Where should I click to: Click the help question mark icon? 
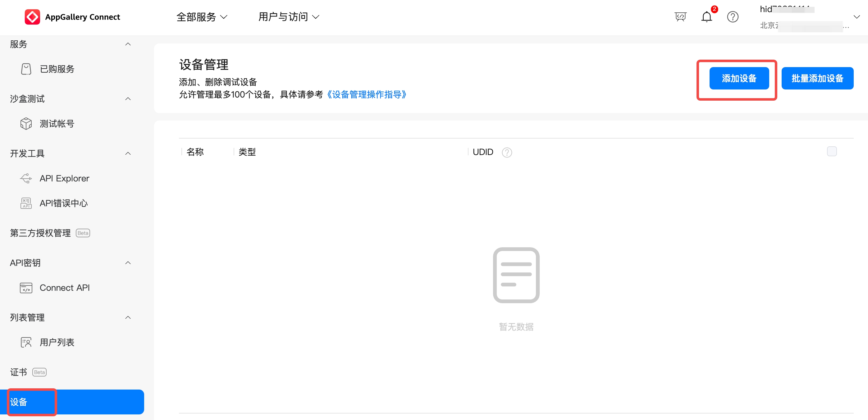tap(733, 17)
